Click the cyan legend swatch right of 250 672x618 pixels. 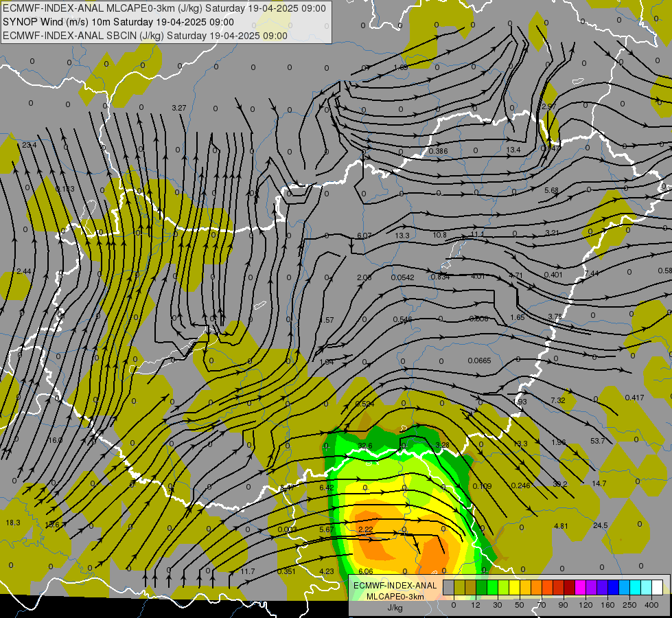[x=636, y=587]
